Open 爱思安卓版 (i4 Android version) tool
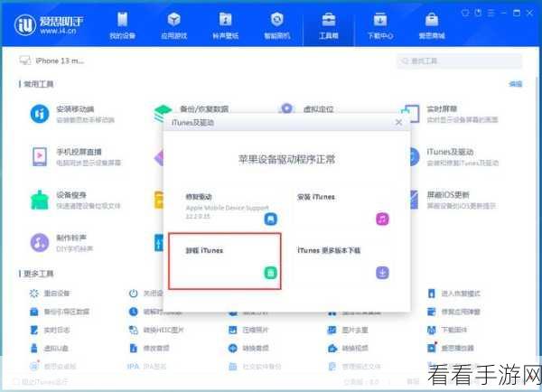 click(x=52, y=366)
